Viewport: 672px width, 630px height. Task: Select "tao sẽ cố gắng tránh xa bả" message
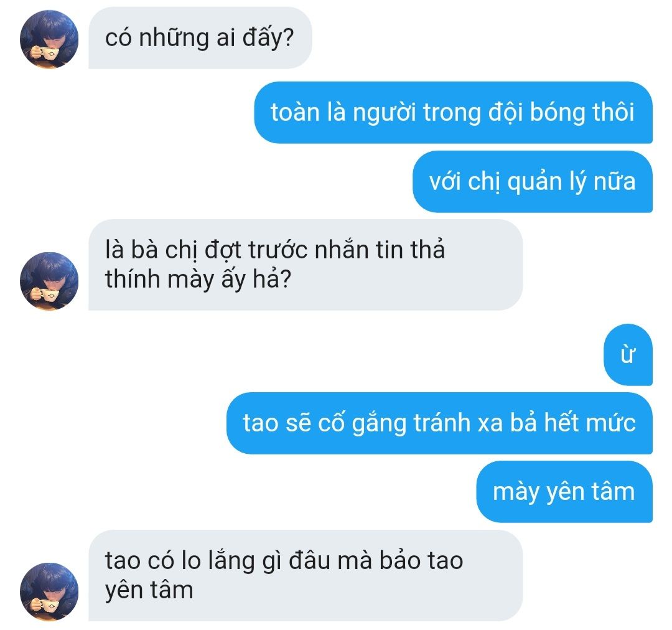click(x=440, y=423)
